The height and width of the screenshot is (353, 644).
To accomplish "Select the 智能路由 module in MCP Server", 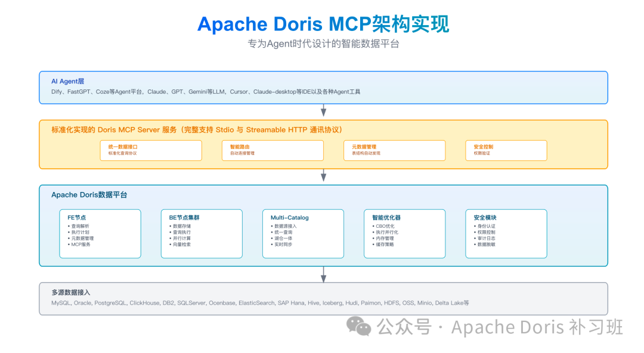I will 273,150.
